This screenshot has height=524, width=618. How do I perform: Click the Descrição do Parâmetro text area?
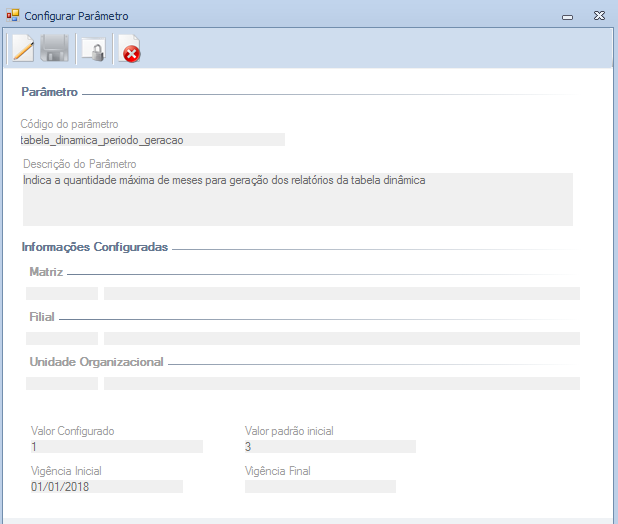point(297,199)
